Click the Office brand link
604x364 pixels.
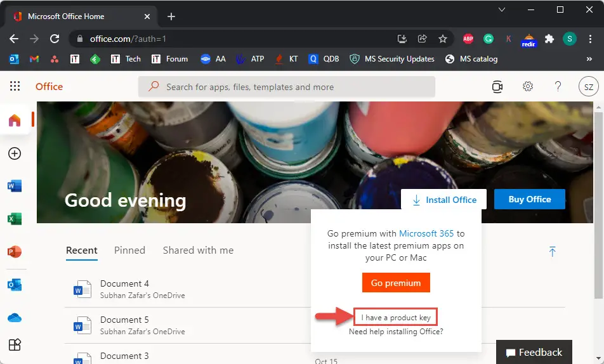49,86
